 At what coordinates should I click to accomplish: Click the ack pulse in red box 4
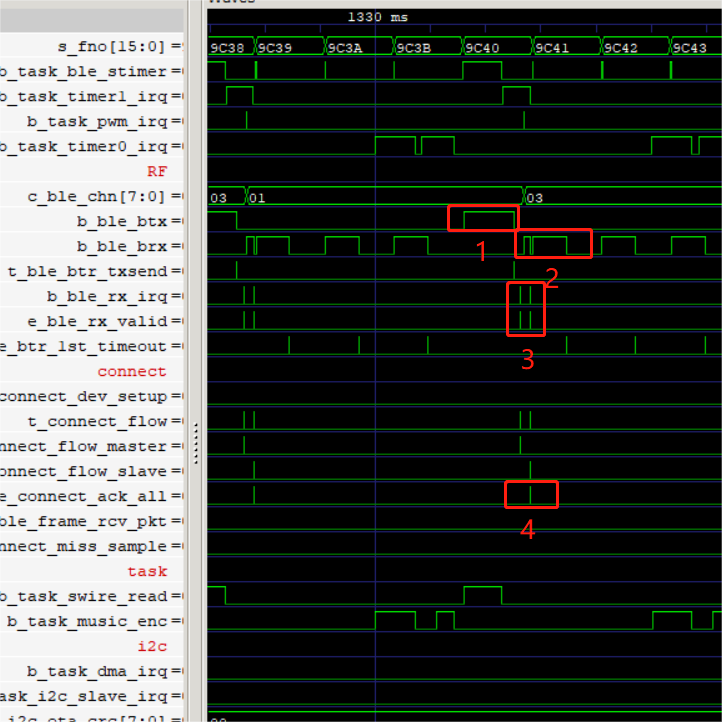pos(530,494)
